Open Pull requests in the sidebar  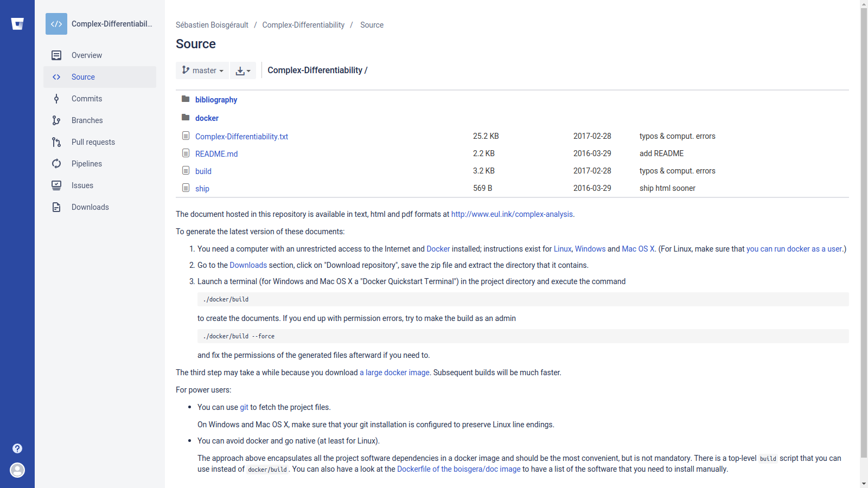tap(100, 142)
